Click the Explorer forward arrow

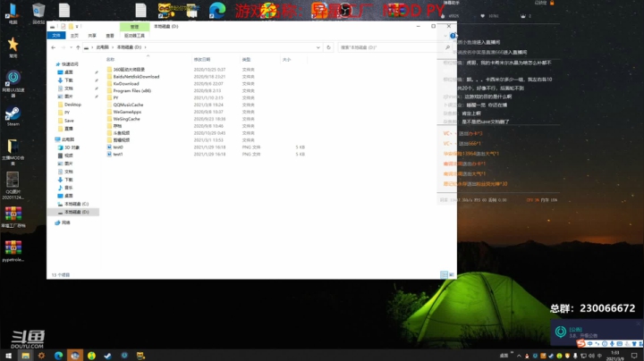[64, 47]
